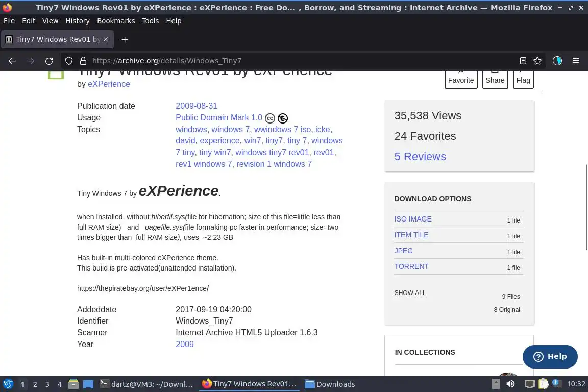Click the '35,538 Views' text
This screenshot has width=588, height=392.
pyautogui.click(x=428, y=115)
